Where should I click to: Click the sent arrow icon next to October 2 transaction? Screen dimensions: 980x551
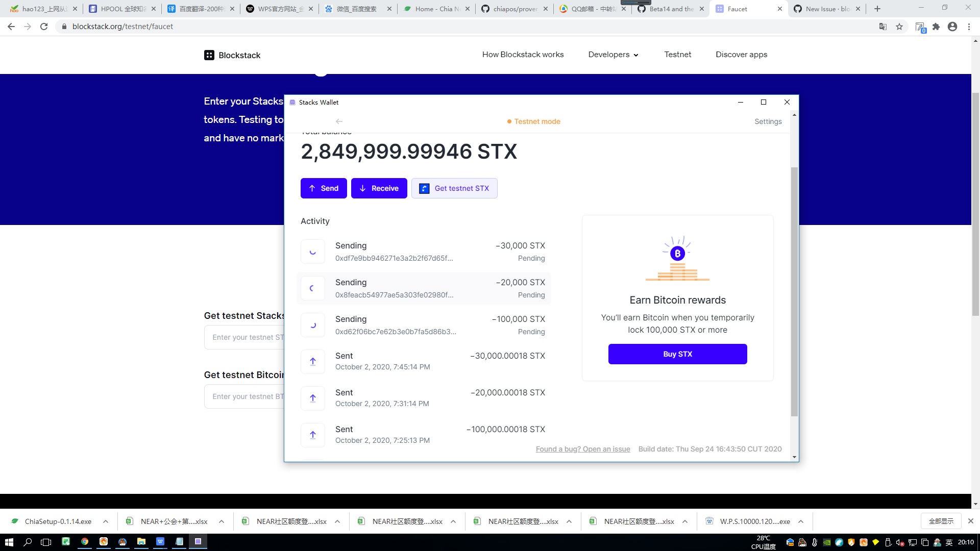pos(312,362)
